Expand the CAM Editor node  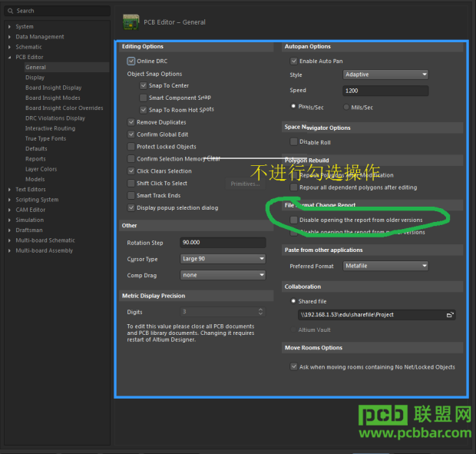click(x=9, y=210)
